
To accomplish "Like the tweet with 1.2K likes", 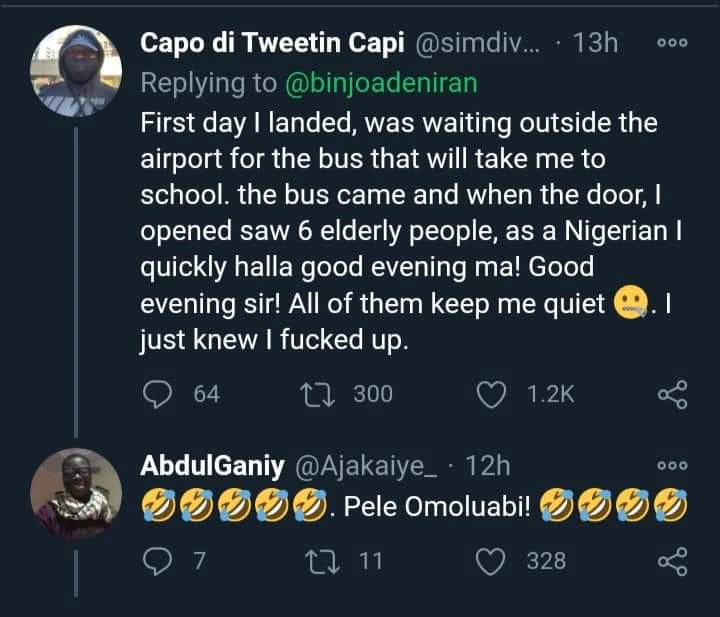I will pyautogui.click(x=492, y=395).
